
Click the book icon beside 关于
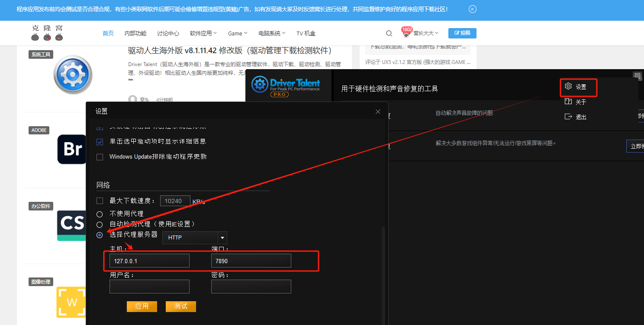(568, 102)
